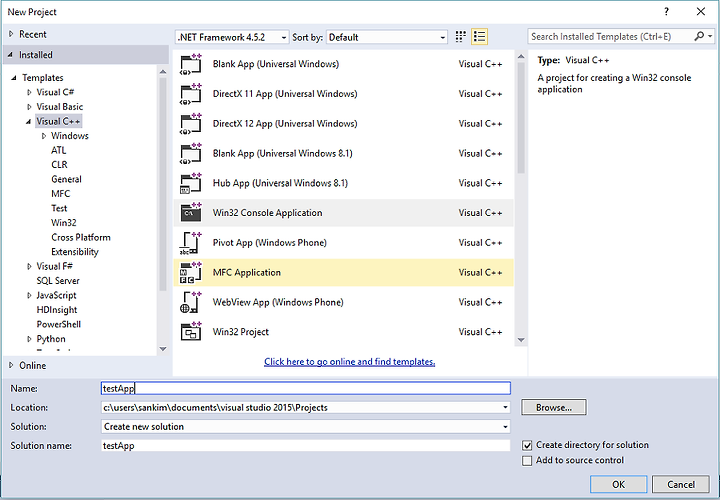Viewport: 720px width, 500px height.
Task: Click the search magnifier icon
Action: pos(699,36)
